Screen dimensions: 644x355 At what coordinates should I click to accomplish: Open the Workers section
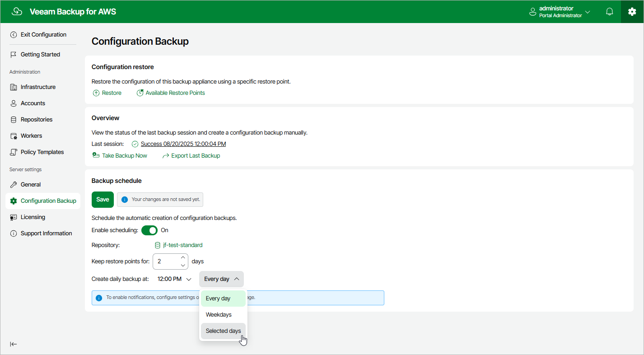pyautogui.click(x=31, y=136)
